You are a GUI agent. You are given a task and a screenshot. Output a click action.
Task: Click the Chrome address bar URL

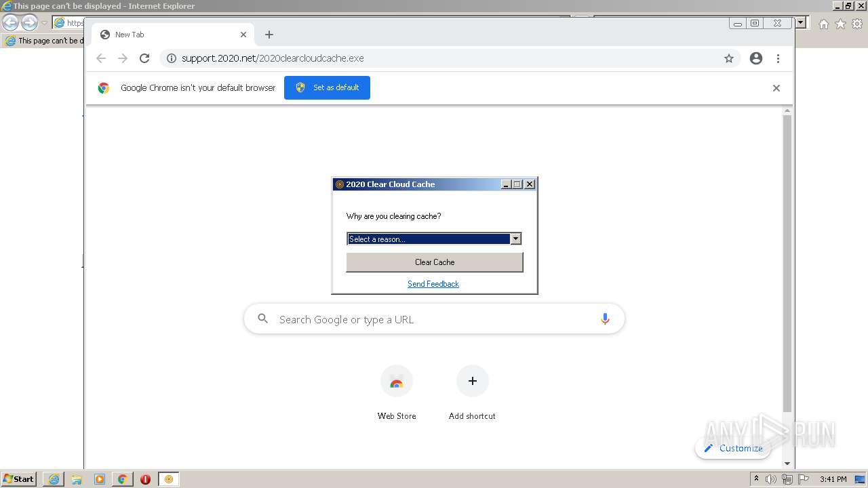click(x=273, y=58)
